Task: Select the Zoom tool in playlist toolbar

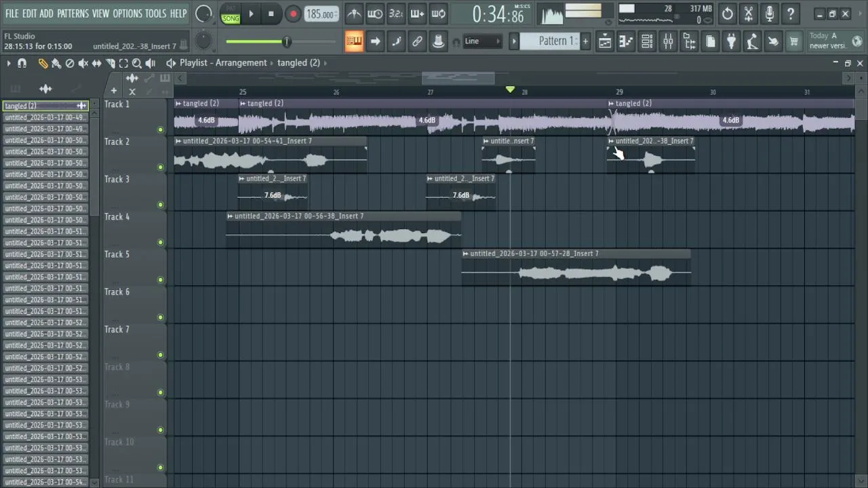Action: [x=137, y=63]
